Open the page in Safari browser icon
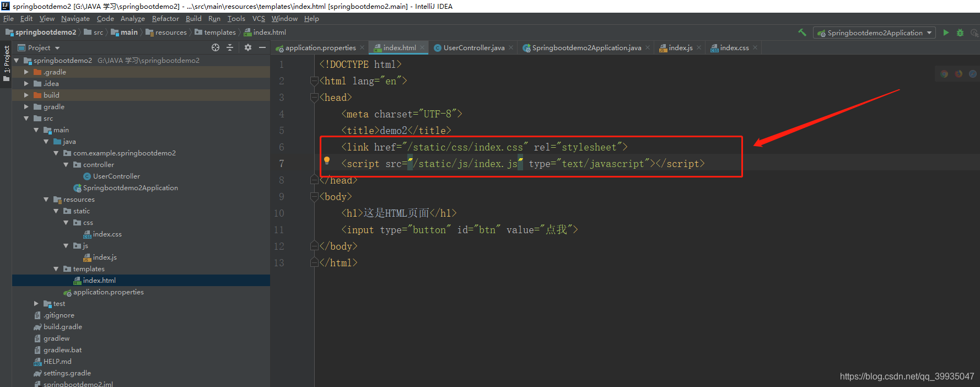 [x=973, y=74]
